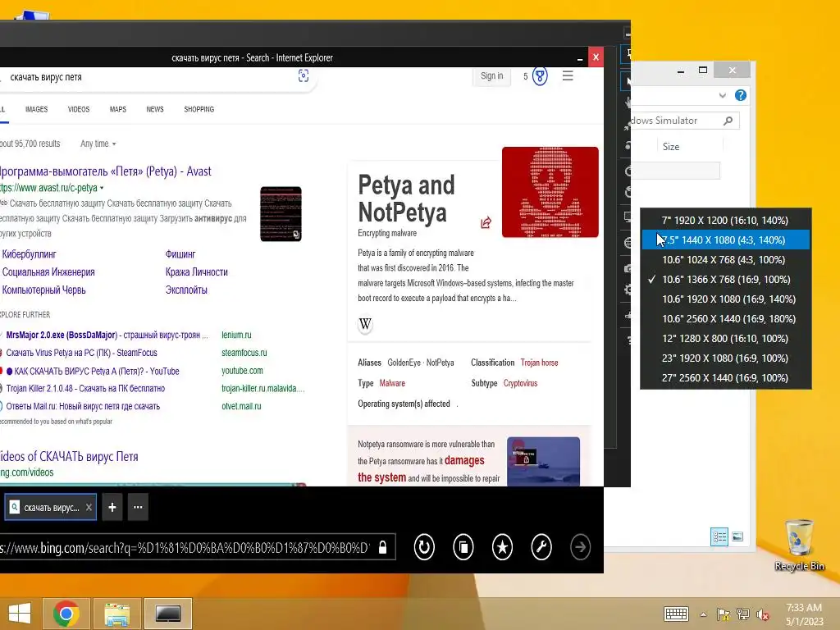The image size is (840, 630).
Task: Switch to the SHOPPING tab
Action: click(x=199, y=109)
